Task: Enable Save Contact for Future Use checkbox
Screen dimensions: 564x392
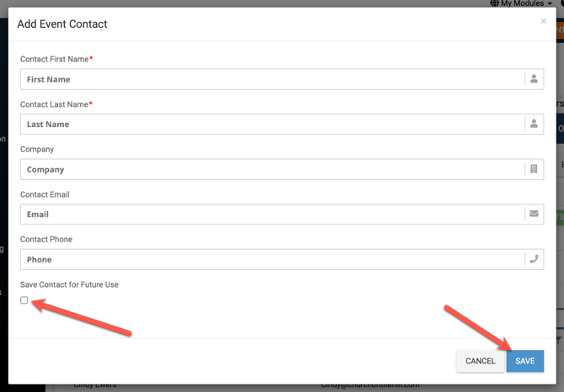Action: (x=24, y=300)
